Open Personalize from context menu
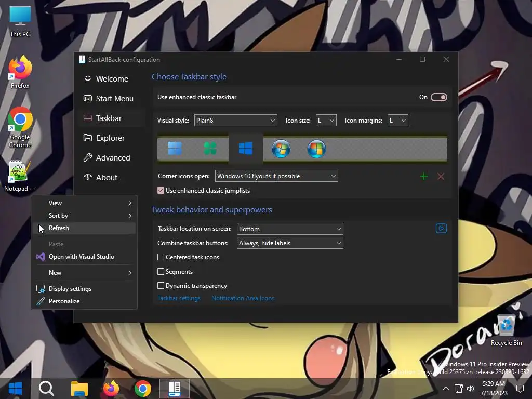The height and width of the screenshot is (399, 532). click(84, 301)
